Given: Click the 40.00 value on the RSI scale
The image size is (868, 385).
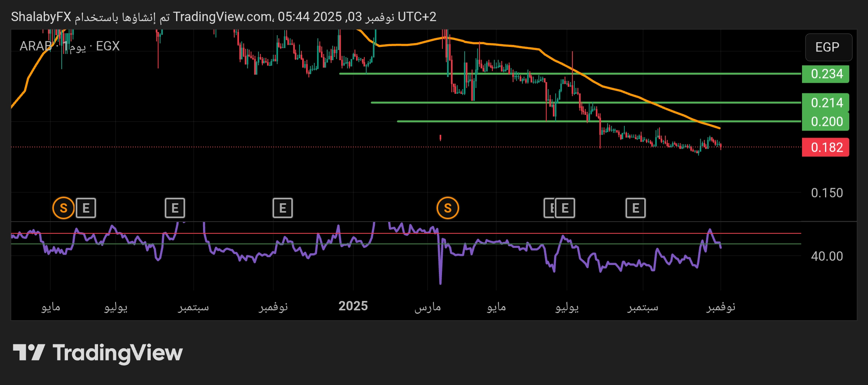Looking at the screenshot, I should click(x=827, y=256).
